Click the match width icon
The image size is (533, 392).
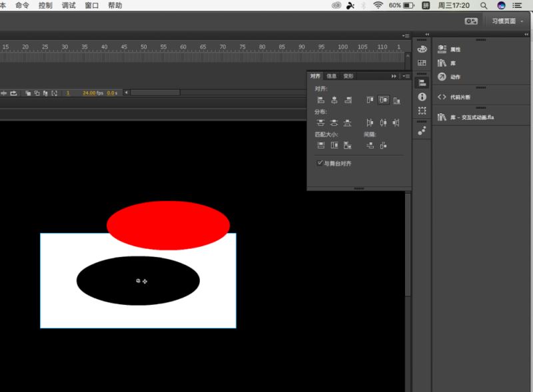(320, 145)
